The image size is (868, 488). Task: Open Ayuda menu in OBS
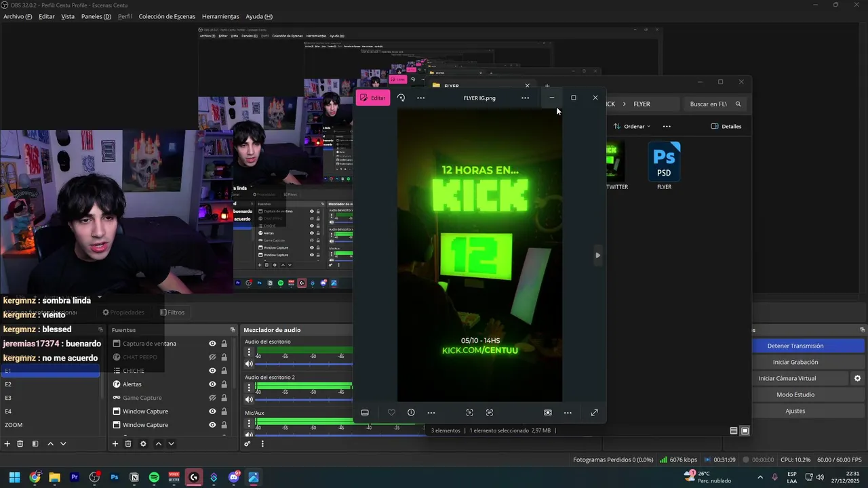pos(259,16)
